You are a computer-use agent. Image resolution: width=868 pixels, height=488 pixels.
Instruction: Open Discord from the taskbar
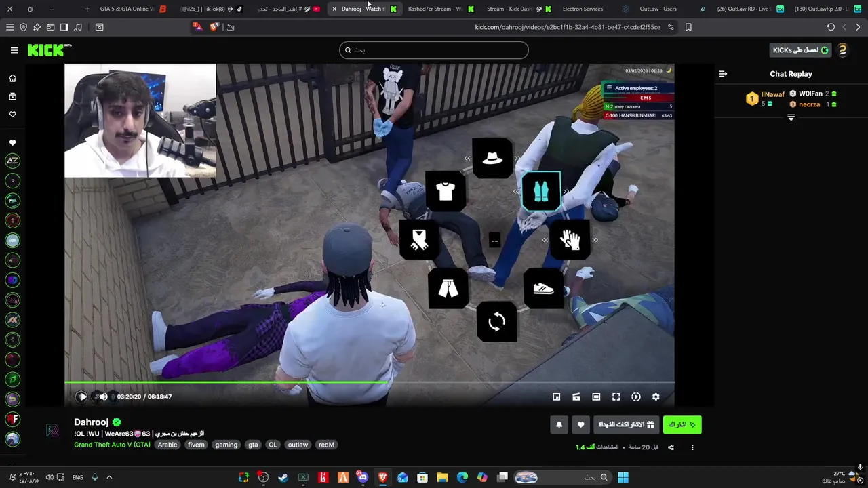pyautogui.click(x=363, y=477)
